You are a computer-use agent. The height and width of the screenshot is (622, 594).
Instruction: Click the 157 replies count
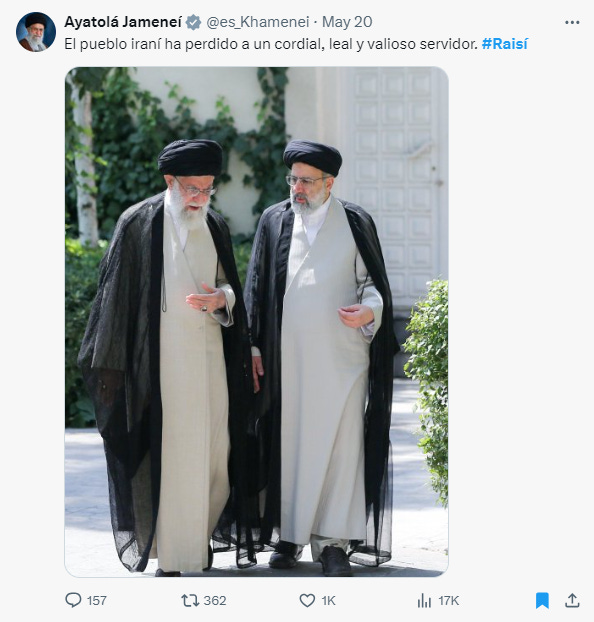pos(97,601)
